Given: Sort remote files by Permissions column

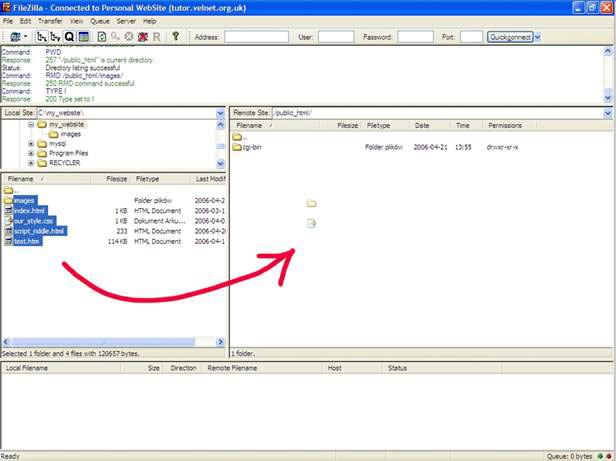Looking at the screenshot, I should [509, 126].
